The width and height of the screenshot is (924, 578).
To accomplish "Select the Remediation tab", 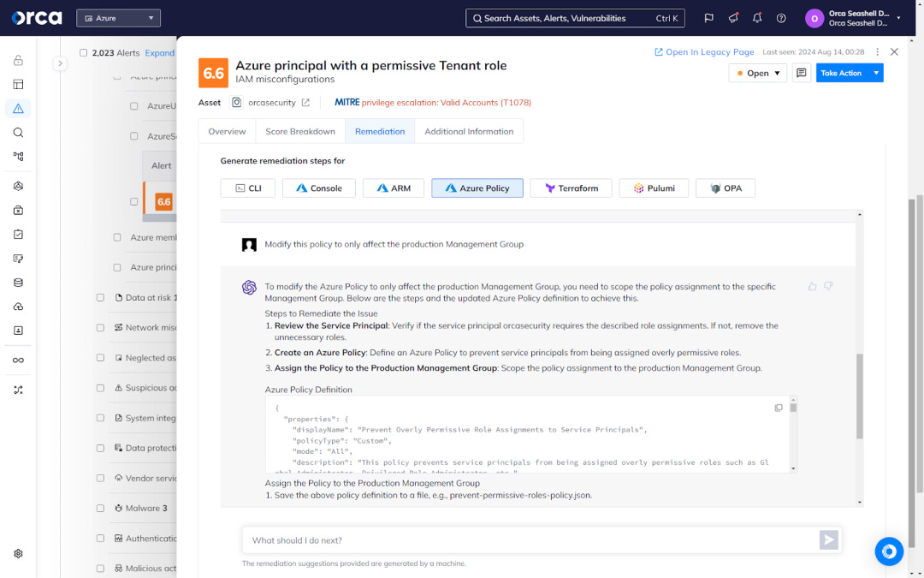I will (x=380, y=132).
